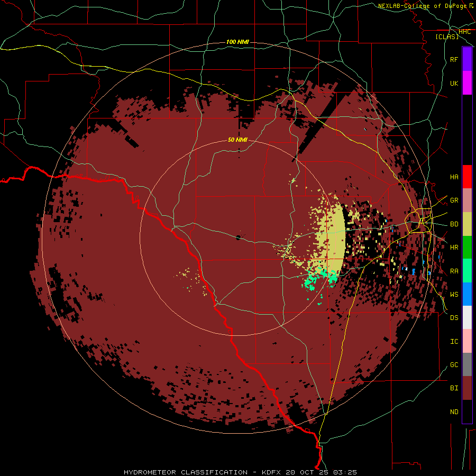Click the HHC product label

pos(464,32)
